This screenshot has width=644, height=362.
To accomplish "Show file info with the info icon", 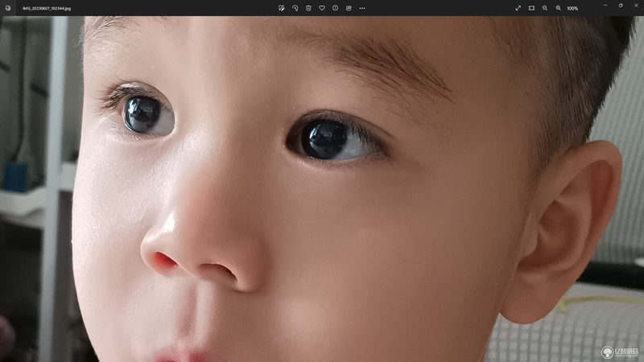I will pos(335,8).
